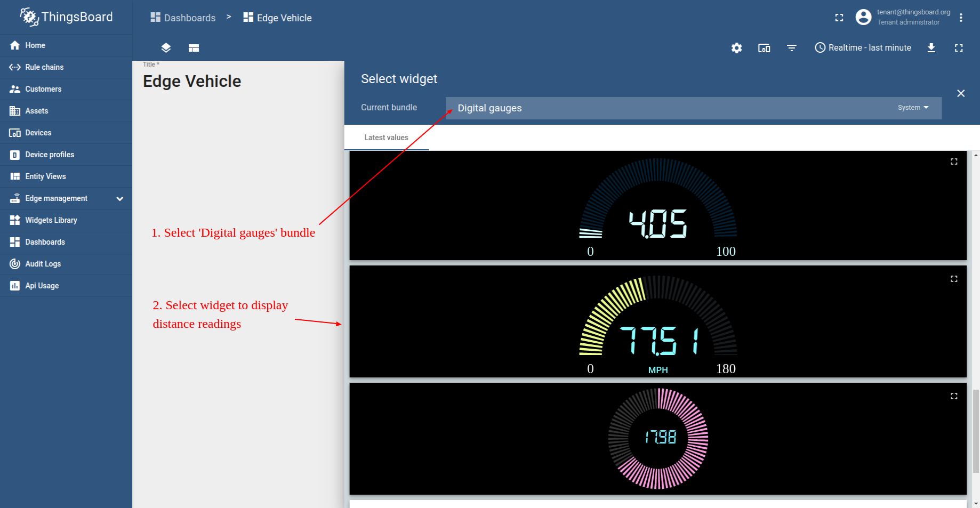Open manage dashboard states layers icon
The image size is (980, 508).
point(166,48)
